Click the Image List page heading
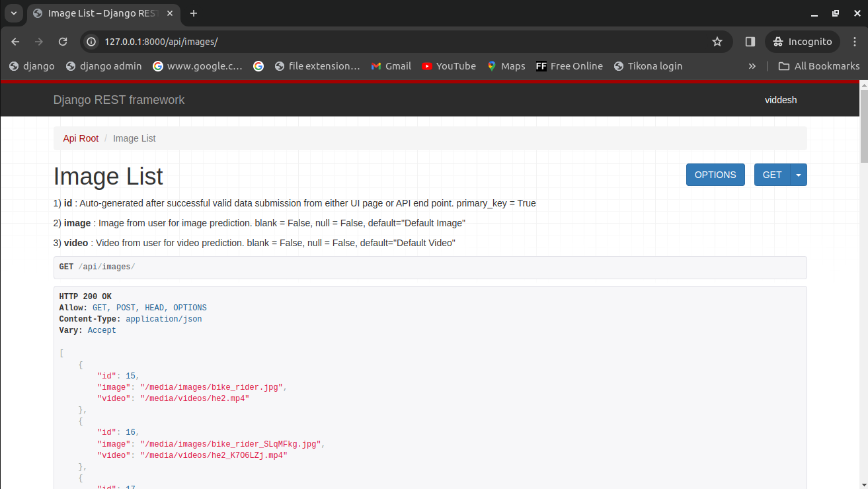The image size is (868, 489). (x=108, y=177)
